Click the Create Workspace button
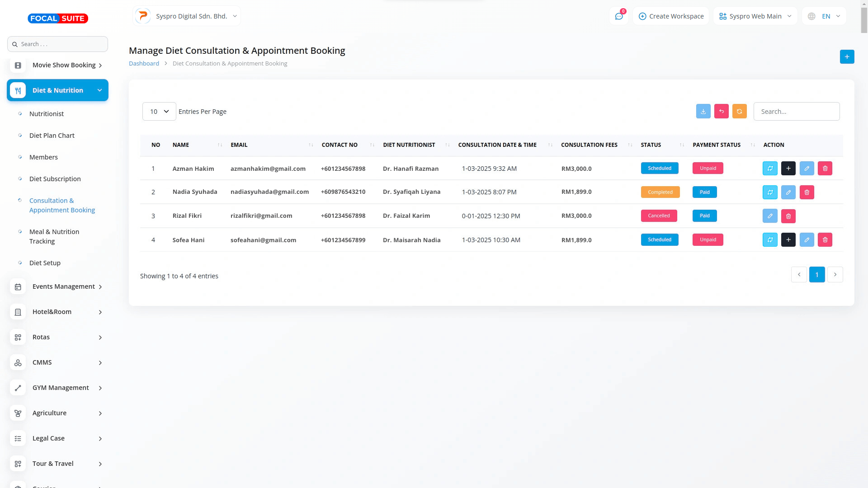The height and width of the screenshot is (488, 868). point(671,16)
